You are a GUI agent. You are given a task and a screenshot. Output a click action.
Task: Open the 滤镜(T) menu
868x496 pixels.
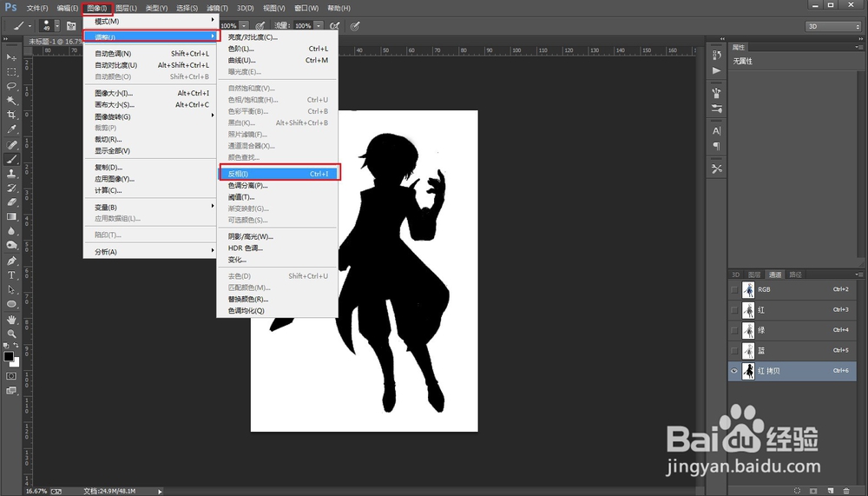click(x=216, y=9)
